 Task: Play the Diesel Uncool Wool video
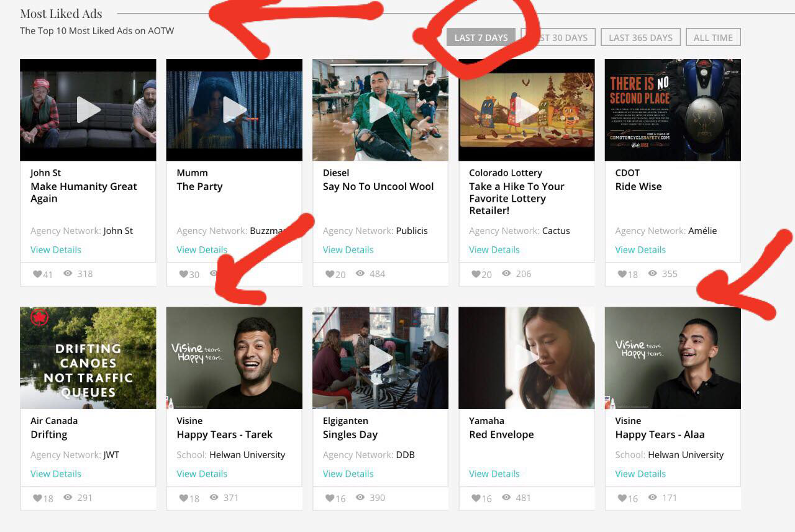(x=380, y=110)
